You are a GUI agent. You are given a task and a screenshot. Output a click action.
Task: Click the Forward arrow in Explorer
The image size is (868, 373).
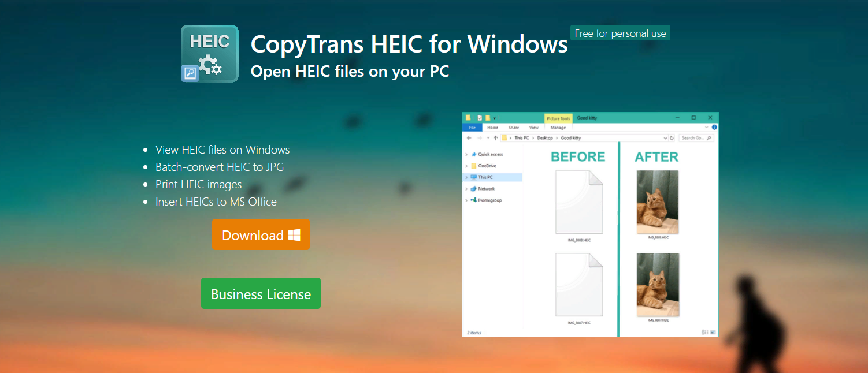point(480,138)
